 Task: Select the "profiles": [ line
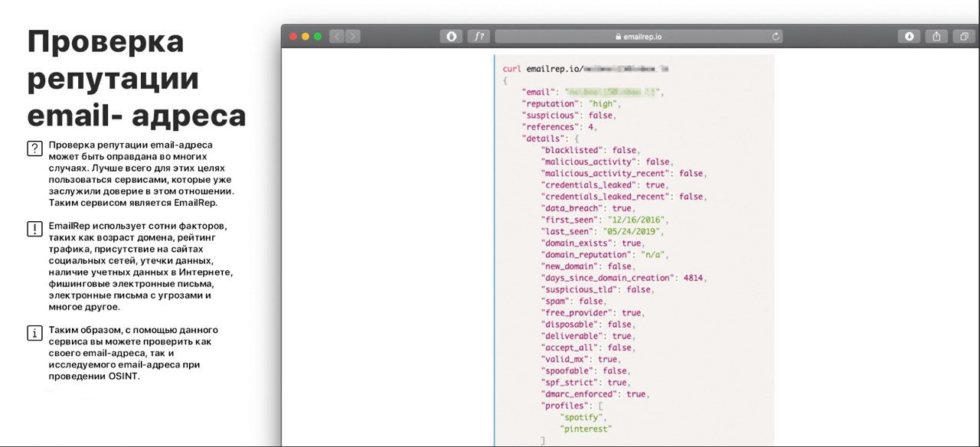[x=573, y=405]
